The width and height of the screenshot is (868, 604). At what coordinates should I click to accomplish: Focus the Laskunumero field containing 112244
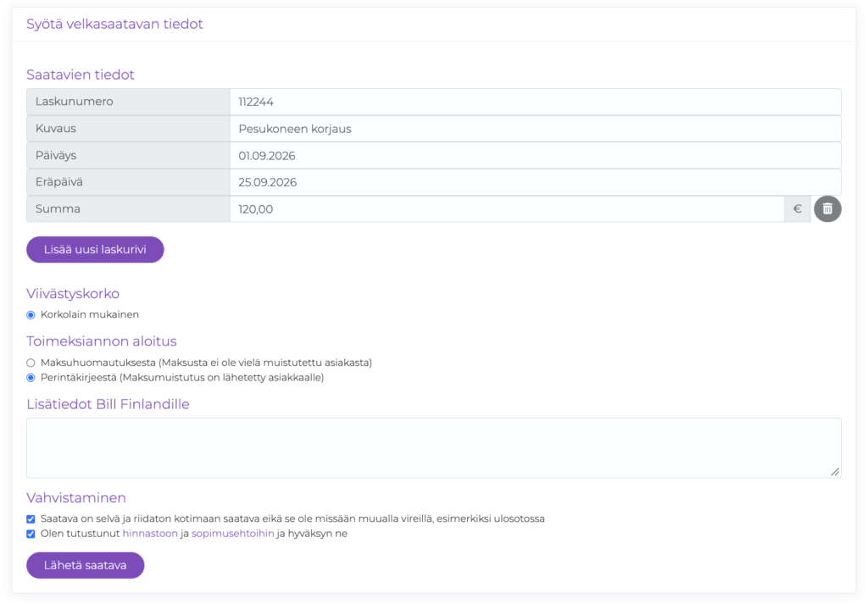click(x=536, y=102)
